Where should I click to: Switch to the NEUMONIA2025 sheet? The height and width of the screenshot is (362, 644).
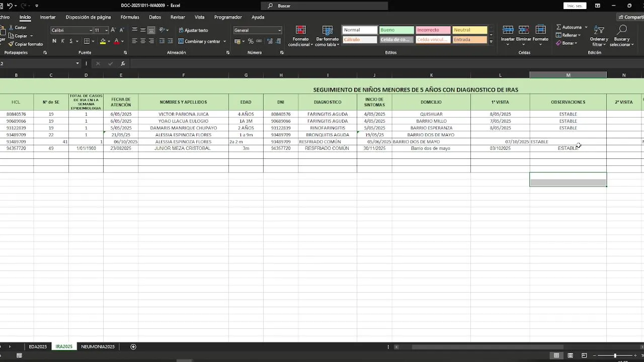(x=98, y=346)
